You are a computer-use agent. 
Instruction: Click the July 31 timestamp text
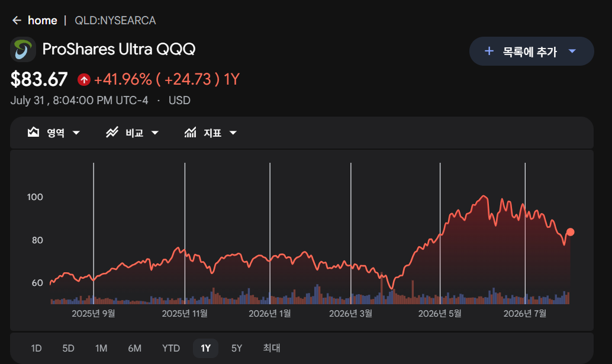[x=79, y=100]
